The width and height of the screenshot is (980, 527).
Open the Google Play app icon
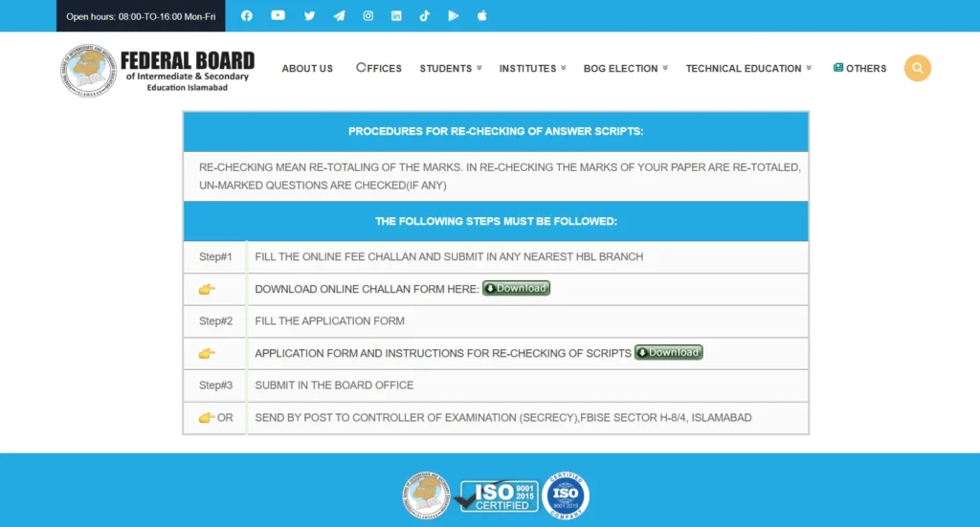pyautogui.click(x=453, y=15)
